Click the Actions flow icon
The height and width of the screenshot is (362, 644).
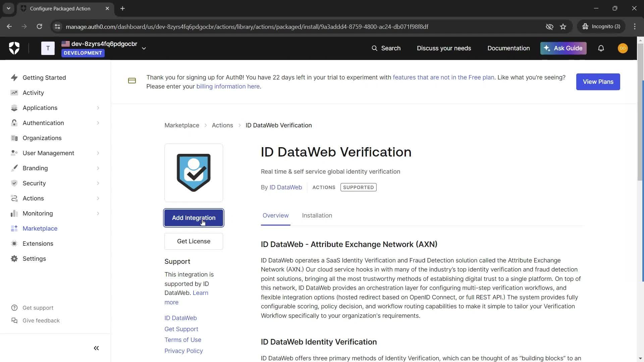(14, 198)
